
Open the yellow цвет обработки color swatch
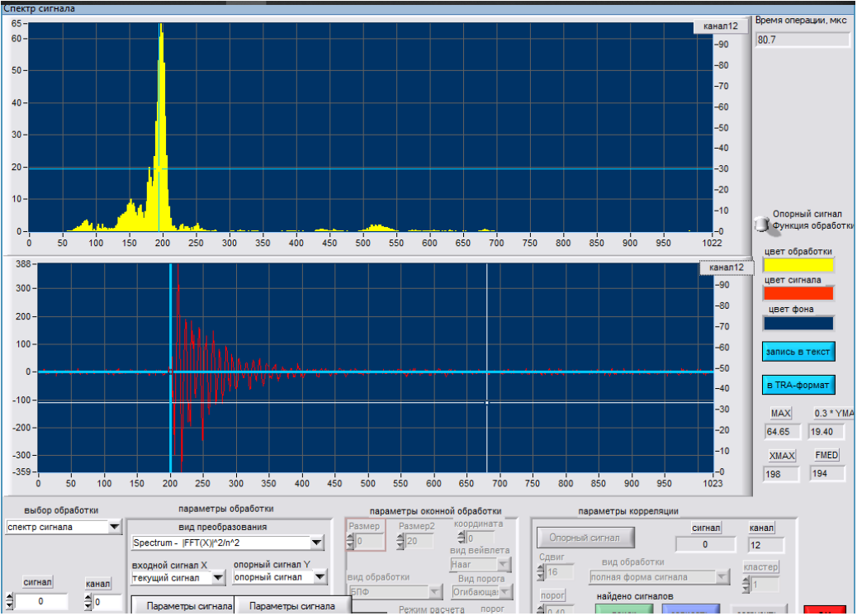pos(798,265)
